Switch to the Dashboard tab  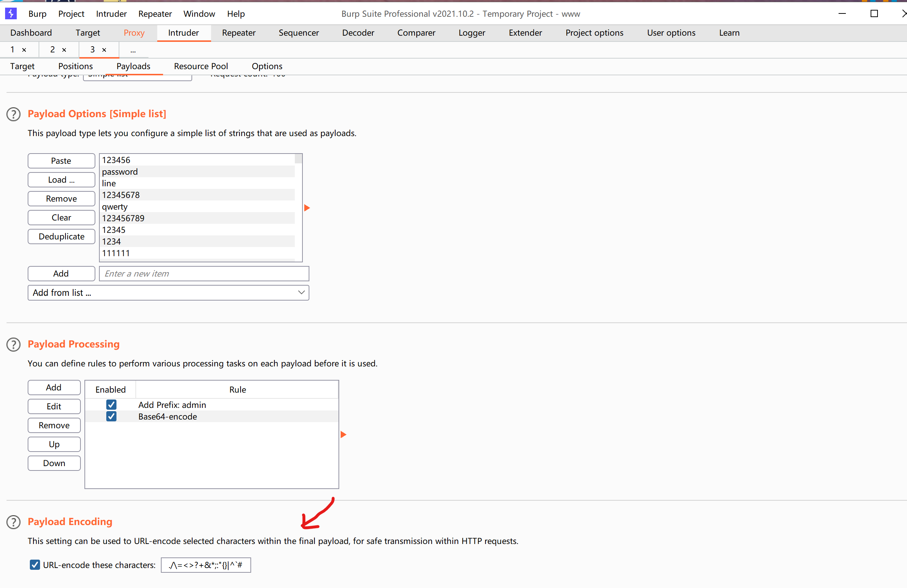[31, 33]
